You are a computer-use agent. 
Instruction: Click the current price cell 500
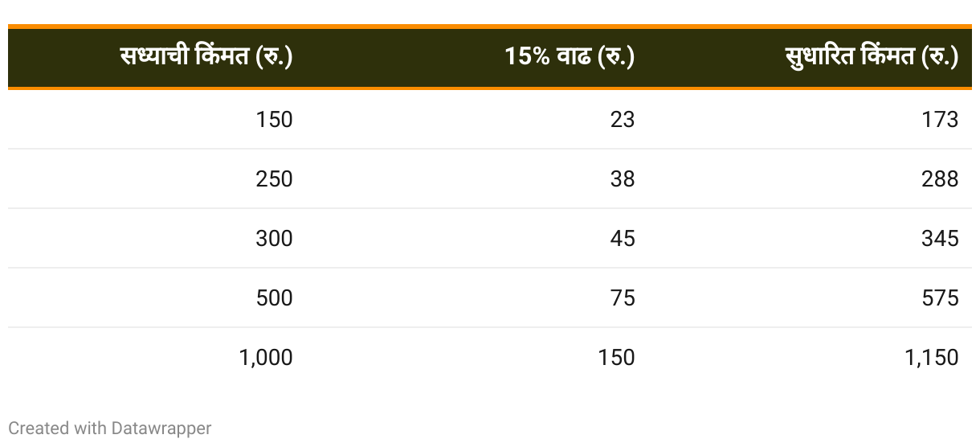(x=274, y=298)
